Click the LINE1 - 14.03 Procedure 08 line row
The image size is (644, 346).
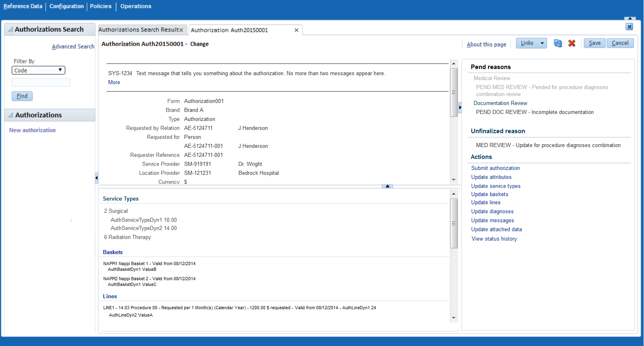pos(239,308)
